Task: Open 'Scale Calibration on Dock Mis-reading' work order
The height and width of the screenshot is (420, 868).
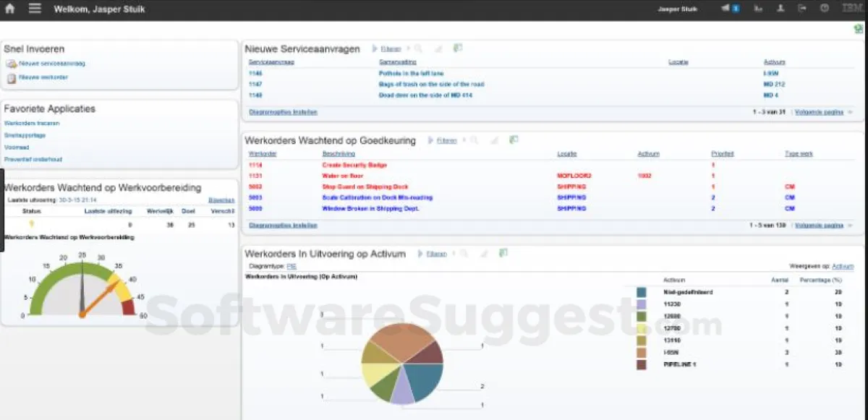Action: click(377, 197)
